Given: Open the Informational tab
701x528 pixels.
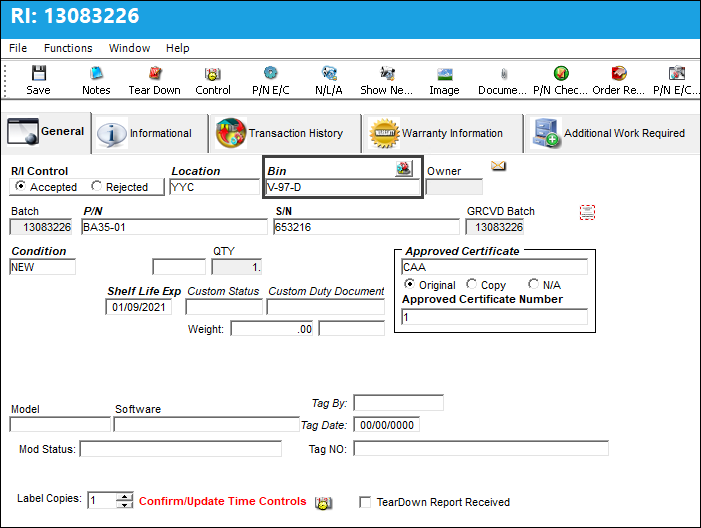Looking at the screenshot, I should click(150, 133).
